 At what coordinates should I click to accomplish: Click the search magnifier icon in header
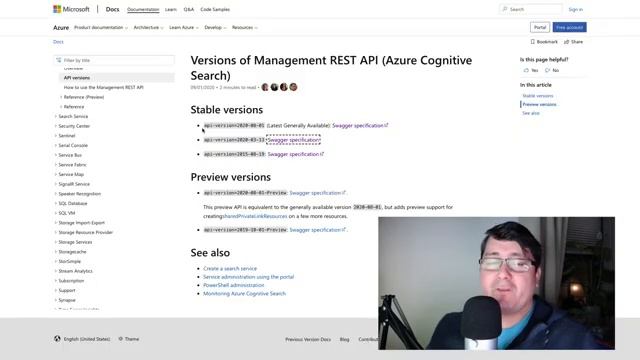point(505,9)
